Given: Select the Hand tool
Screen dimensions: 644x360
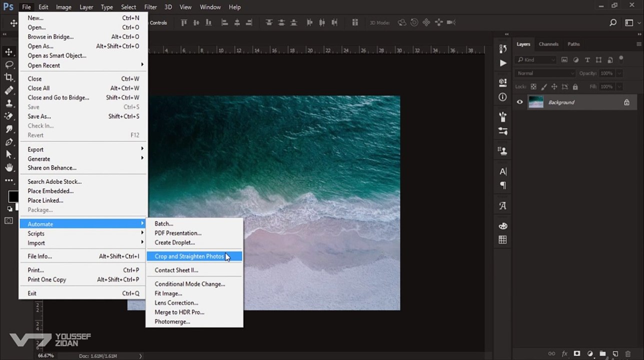Looking at the screenshot, I should (9, 168).
